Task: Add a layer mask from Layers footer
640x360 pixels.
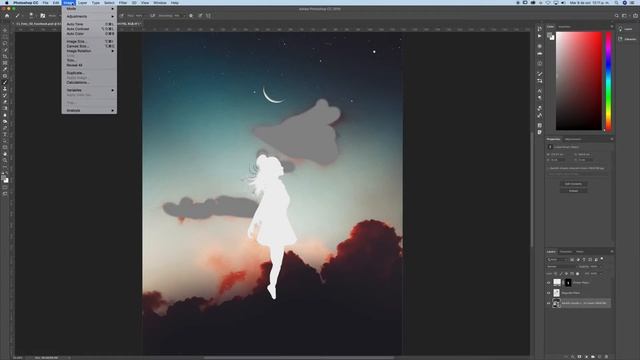Action: click(580, 357)
